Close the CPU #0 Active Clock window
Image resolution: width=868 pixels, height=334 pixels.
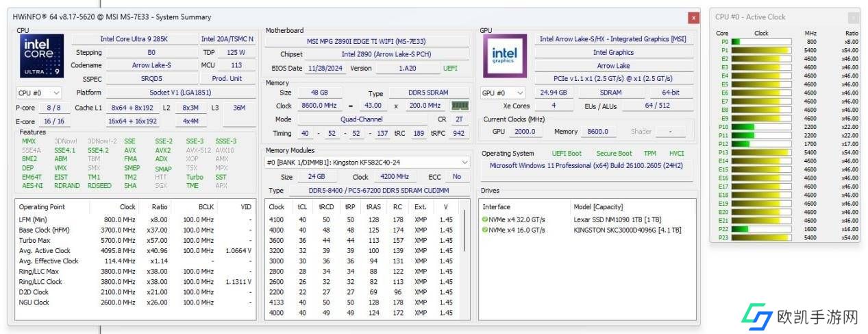(853, 18)
